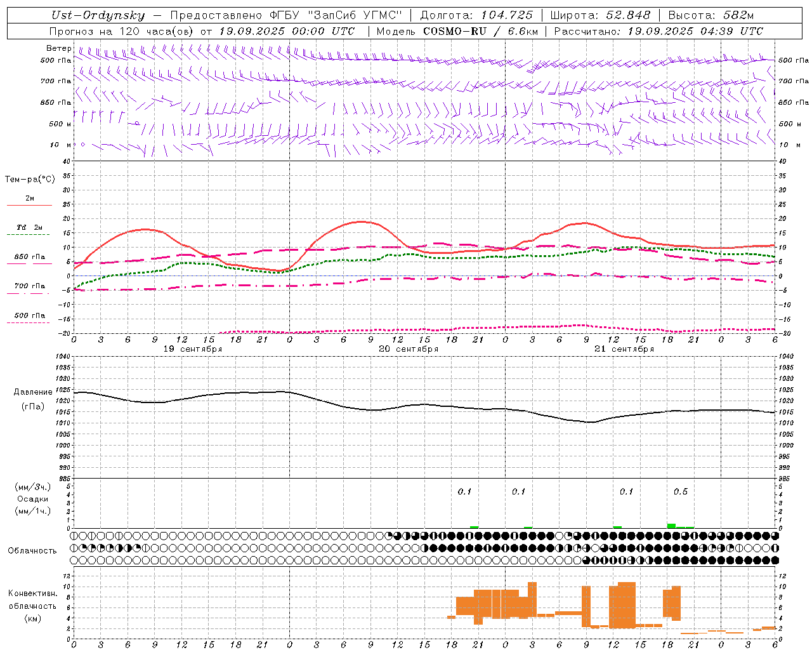Click the left 700 гПа wind level label

click(x=56, y=81)
